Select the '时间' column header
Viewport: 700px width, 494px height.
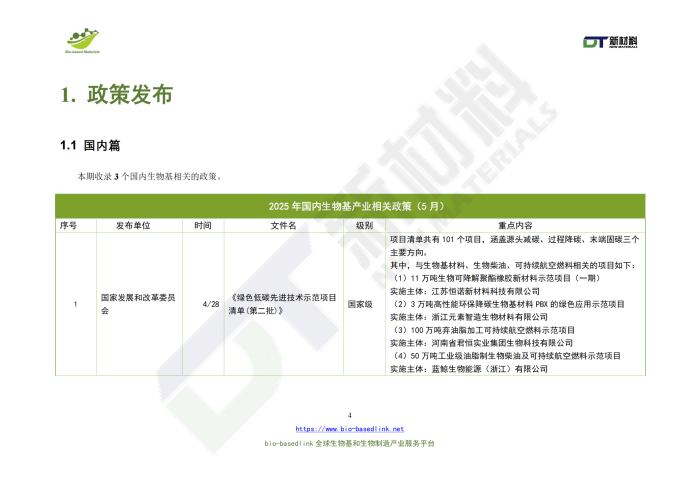(x=203, y=226)
